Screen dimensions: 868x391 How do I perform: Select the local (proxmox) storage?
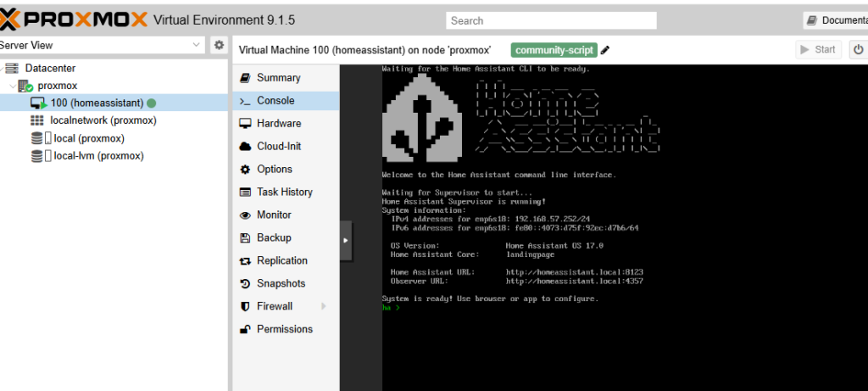(89, 138)
